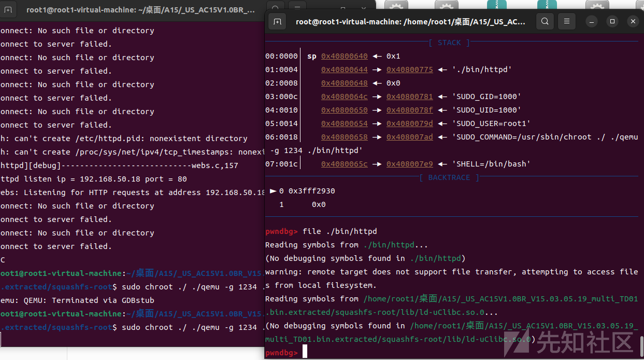Click the 'SUDO_UID=1000' string
Image resolution: width=644 pixels, height=360 pixels.
(x=486, y=110)
